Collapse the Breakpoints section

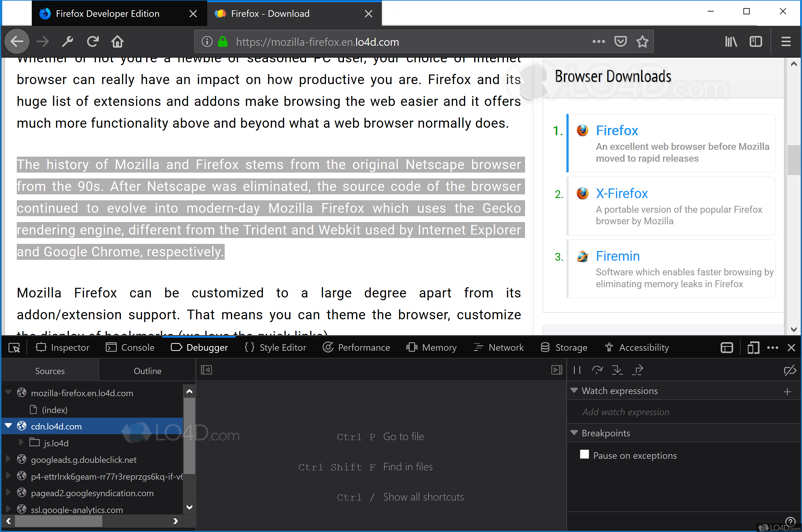tap(574, 433)
